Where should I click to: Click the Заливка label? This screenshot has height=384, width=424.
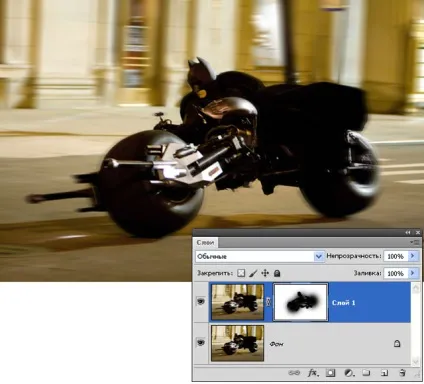(367, 273)
